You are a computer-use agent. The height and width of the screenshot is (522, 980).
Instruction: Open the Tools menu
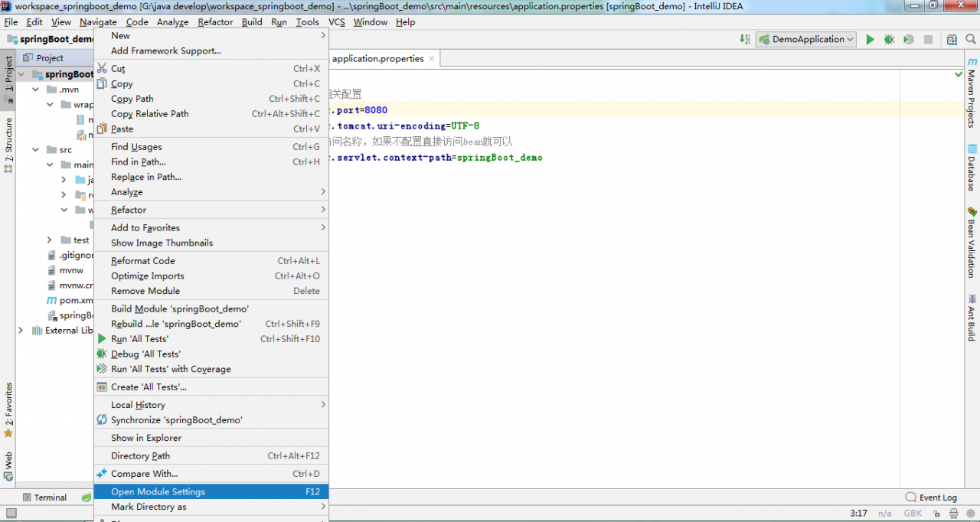(x=308, y=22)
